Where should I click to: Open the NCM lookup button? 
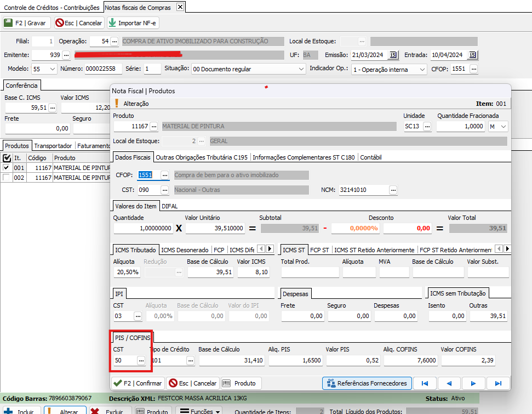pyautogui.click(x=393, y=190)
